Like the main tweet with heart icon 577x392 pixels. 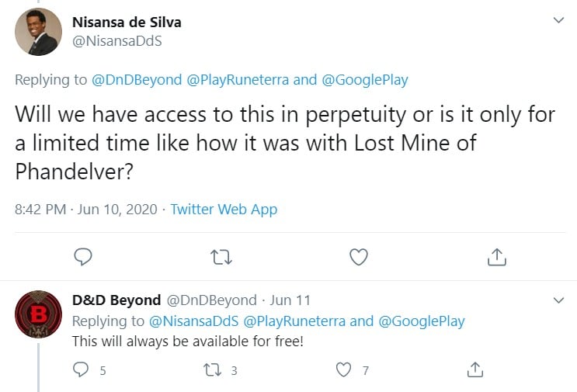coord(359,257)
